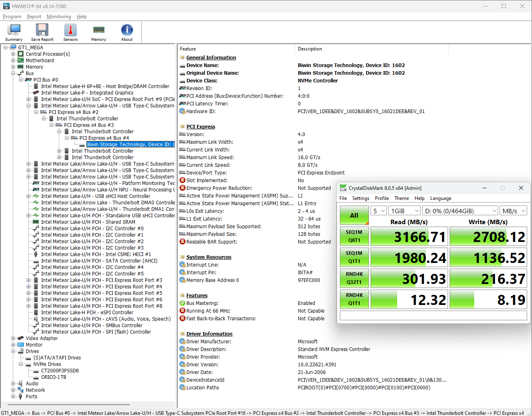Open the test count dropdown showing 5
Viewport: 532px width, 416px height.
[378, 211]
